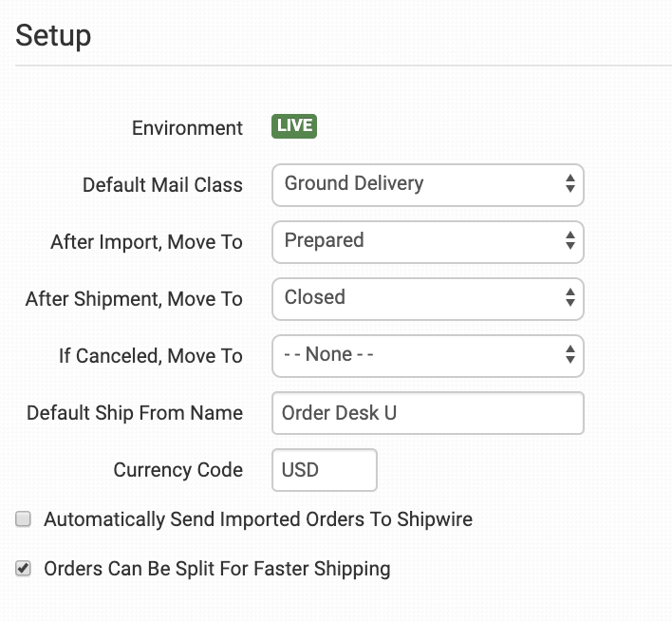Click the horizontal divider under Setup

click(x=342, y=66)
